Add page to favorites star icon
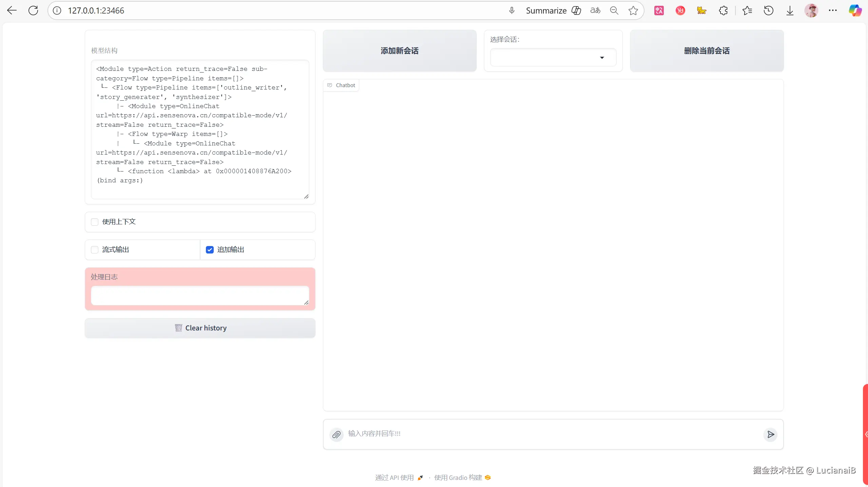 (x=633, y=11)
